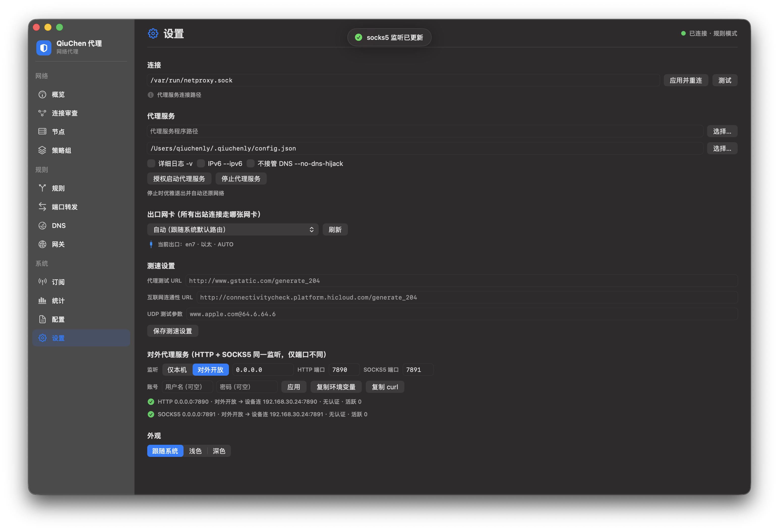Open the 策略组 page
The image size is (779, 532).
point(81,151)
